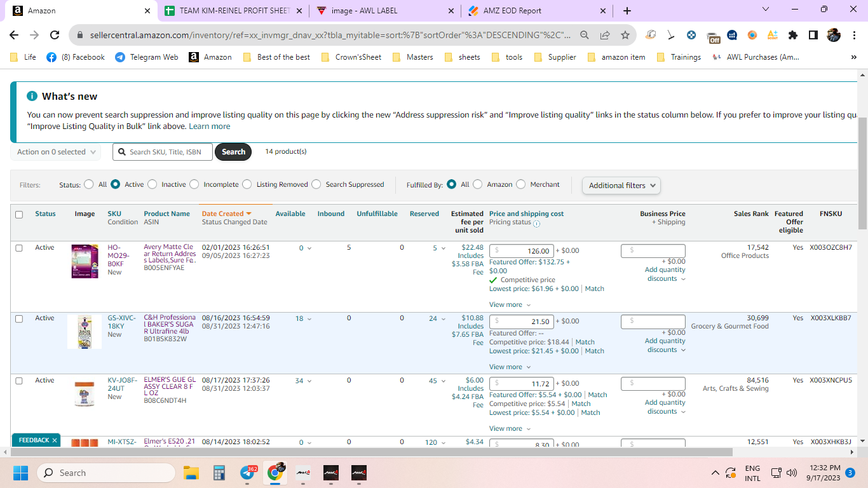Viewport: 868px width, 488px height.
Task: Open the blue four-dot circle extension
Action: (x=691, y=35)
